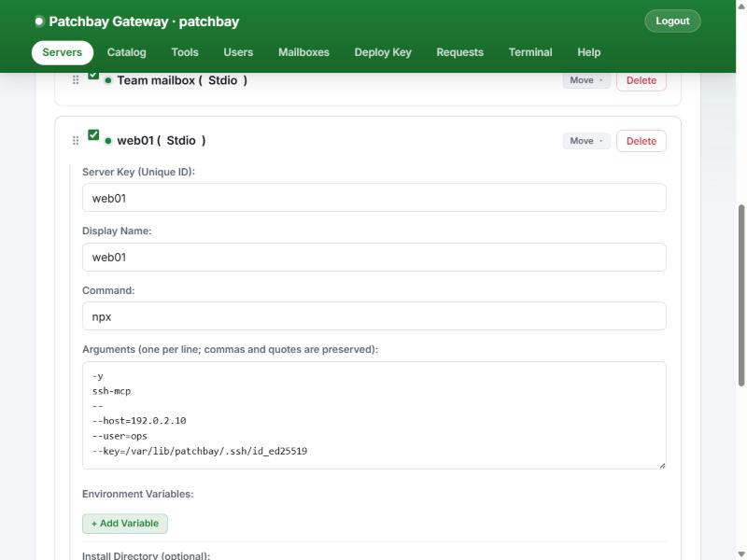Focus the Server Key field
The image size is (747, 560).
coord(374,198)
